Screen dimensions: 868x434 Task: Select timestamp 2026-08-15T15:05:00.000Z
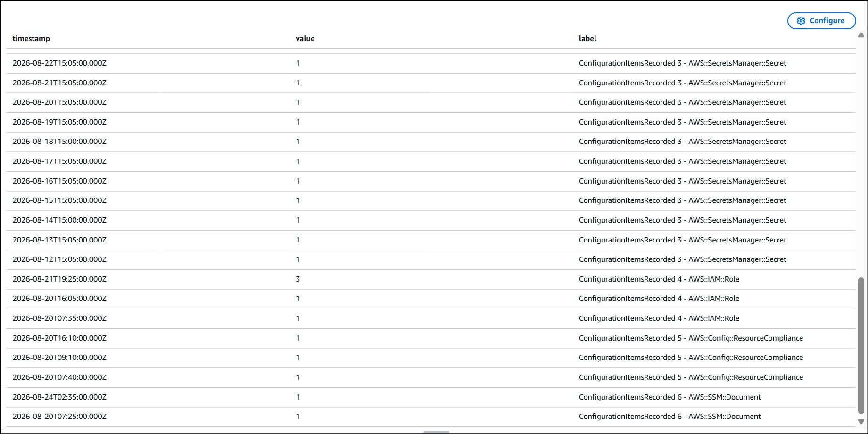59,200
